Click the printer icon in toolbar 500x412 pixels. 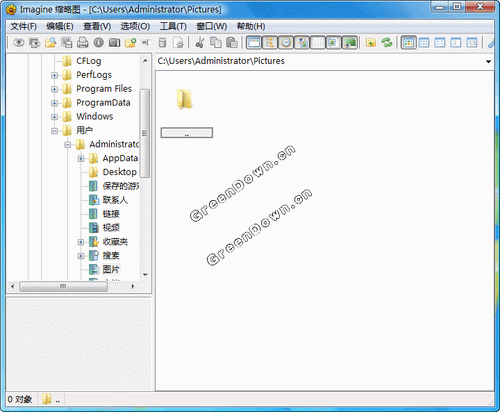click(82, 43)
